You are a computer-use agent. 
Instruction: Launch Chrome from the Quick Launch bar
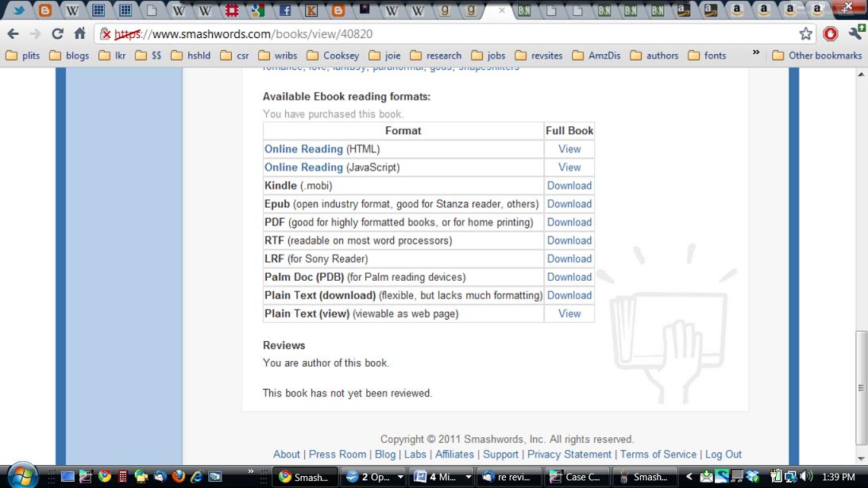(x=104, y=476)
